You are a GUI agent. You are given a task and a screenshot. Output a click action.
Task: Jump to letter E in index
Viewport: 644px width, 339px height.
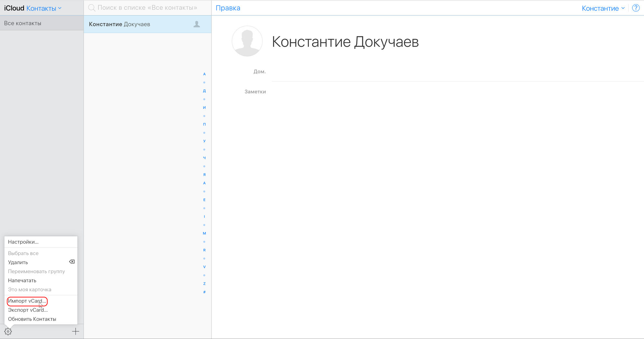(x=204, y=200)
